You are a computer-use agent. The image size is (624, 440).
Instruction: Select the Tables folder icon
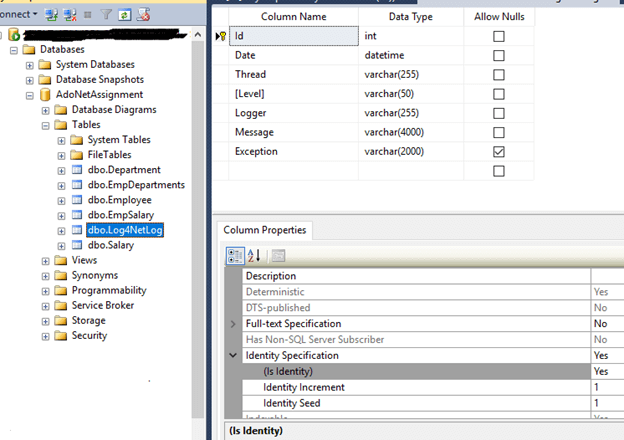[x=60, y=125]
